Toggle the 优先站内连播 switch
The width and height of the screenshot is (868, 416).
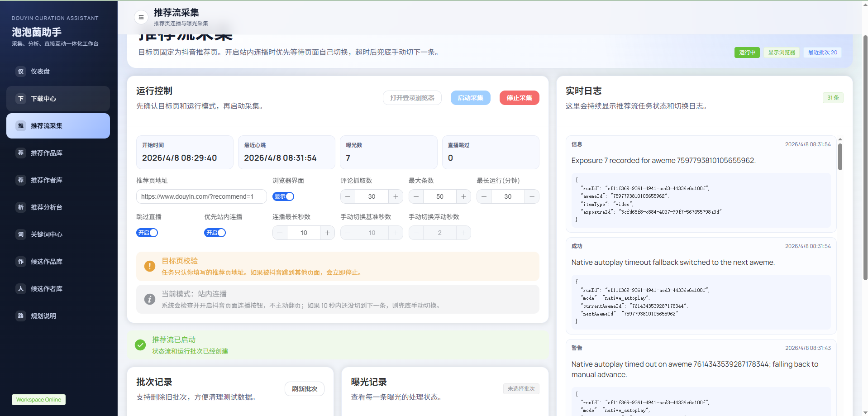pos(215,233)
